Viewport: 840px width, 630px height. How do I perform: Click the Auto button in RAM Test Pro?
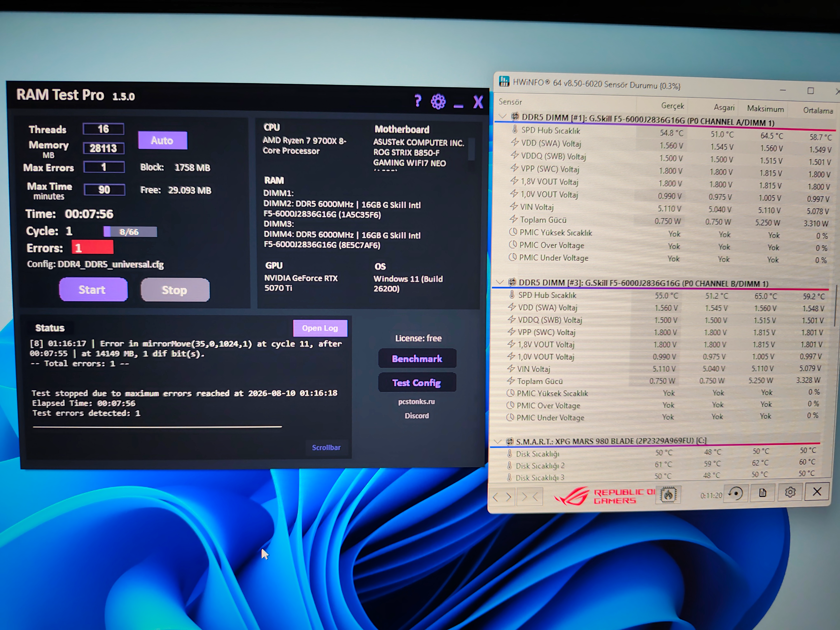click(x=162, y=141)
